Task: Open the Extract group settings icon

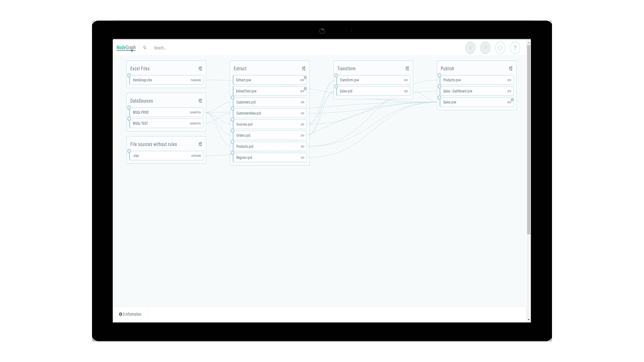Action: click(x=304, y=68)
